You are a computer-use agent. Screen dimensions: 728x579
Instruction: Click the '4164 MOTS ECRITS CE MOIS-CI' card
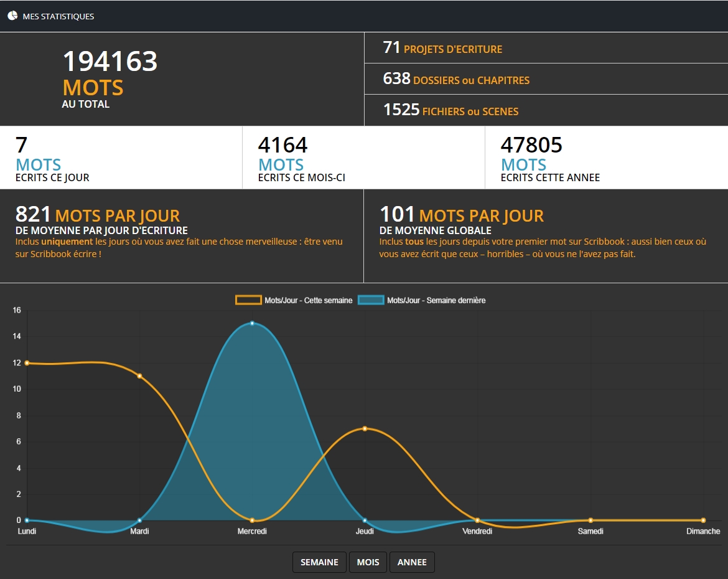363,158
